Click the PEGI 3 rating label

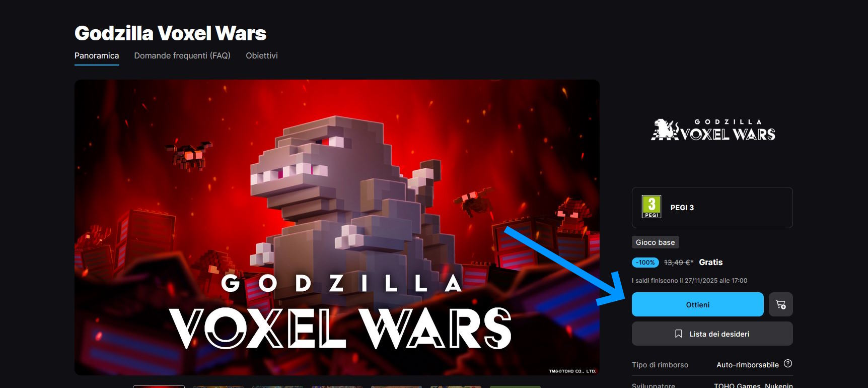682,208
